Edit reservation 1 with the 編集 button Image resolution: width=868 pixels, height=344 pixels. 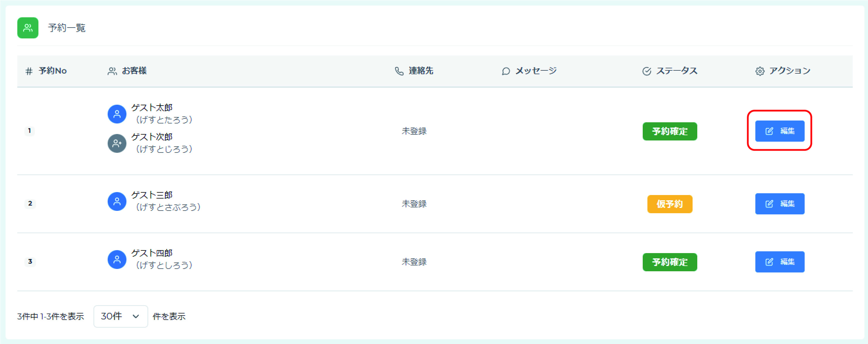point(779,131)
